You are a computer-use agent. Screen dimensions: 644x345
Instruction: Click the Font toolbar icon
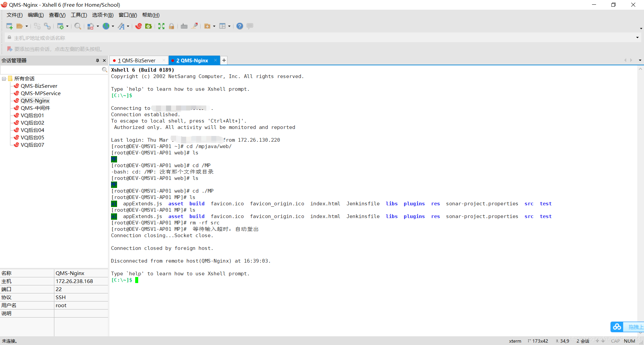121,26
